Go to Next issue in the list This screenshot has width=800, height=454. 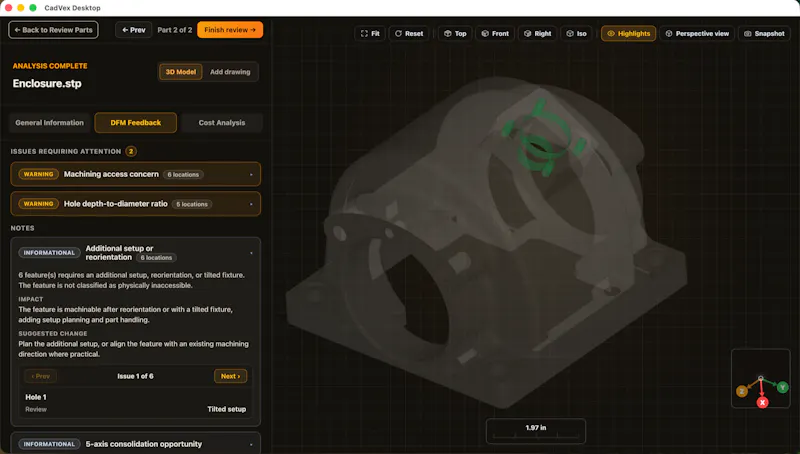(x=231, y=376)
